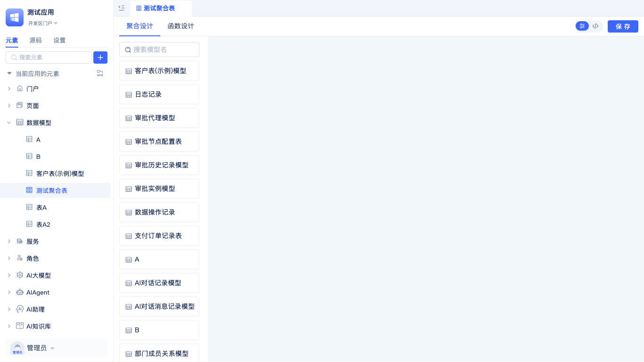Expand the 角色 tree node
Viewport: 644px width, 362px height.
[x=9, y=258]
